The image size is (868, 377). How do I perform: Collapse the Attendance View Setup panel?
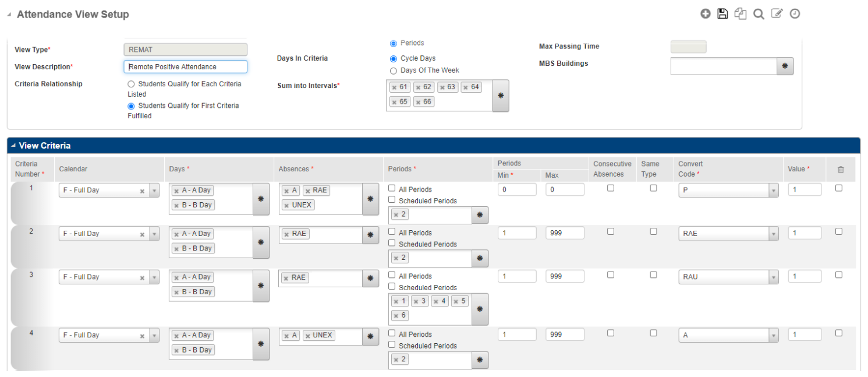pos(9,15)
